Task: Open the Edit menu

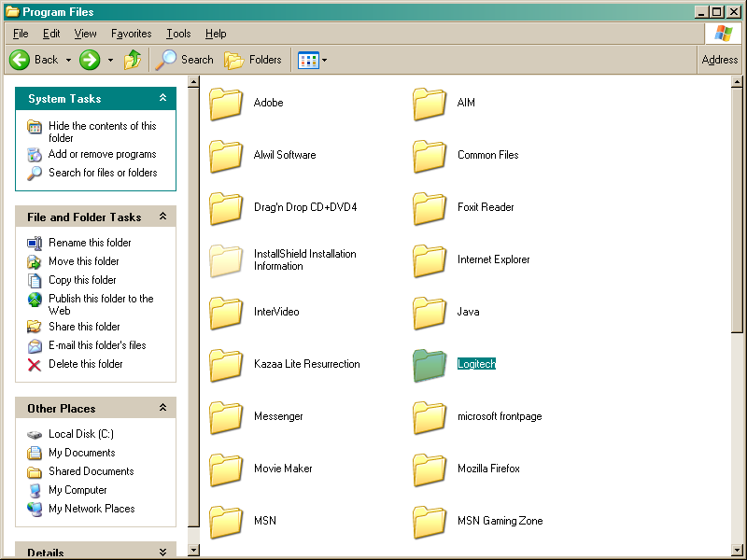Action: (x=51, y=34)
